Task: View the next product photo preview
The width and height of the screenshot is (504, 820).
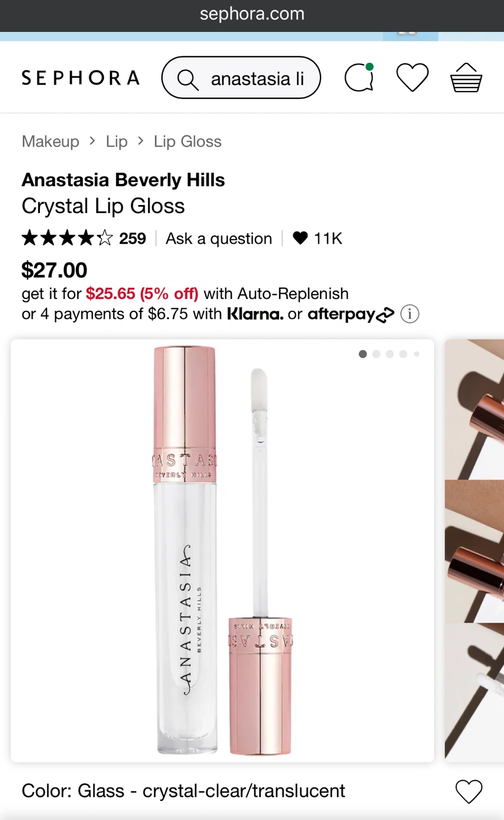Action: coord(474,551)
